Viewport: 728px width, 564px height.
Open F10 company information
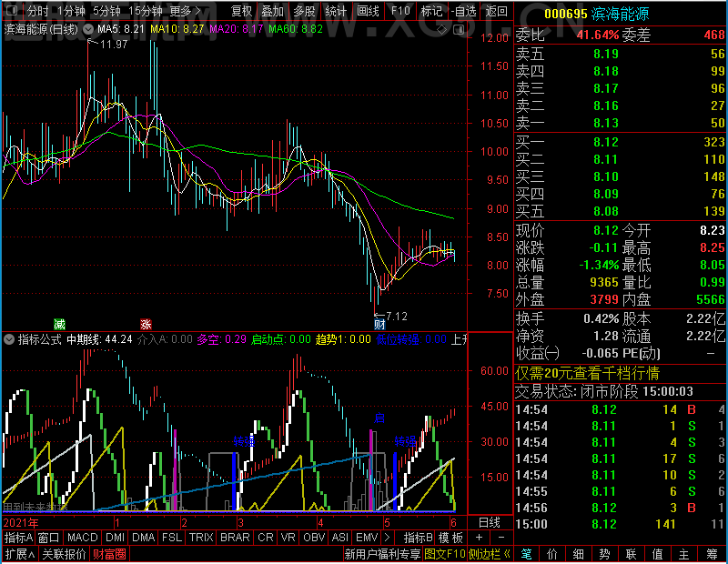coord(400,11)
